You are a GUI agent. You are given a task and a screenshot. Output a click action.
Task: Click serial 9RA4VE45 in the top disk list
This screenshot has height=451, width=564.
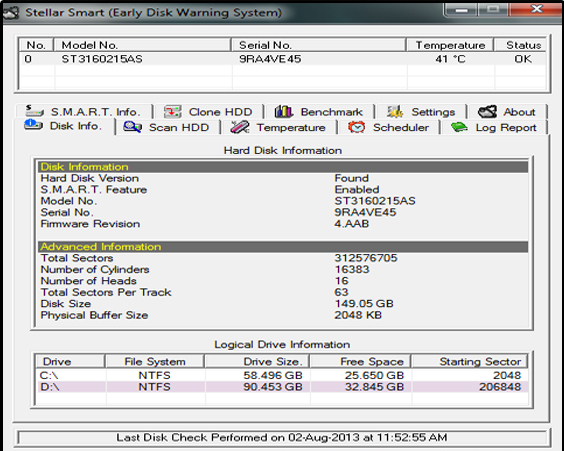270,59
